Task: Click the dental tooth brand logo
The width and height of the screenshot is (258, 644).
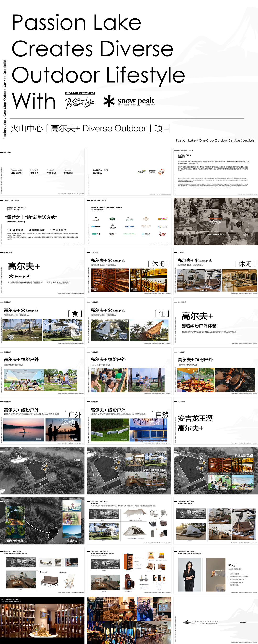Action: click(x=146, y=234)
